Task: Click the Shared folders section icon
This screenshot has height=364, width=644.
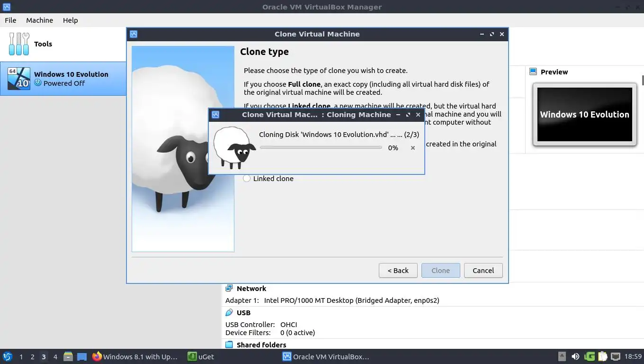Action: pyautogui.click(x=229, y=345)
